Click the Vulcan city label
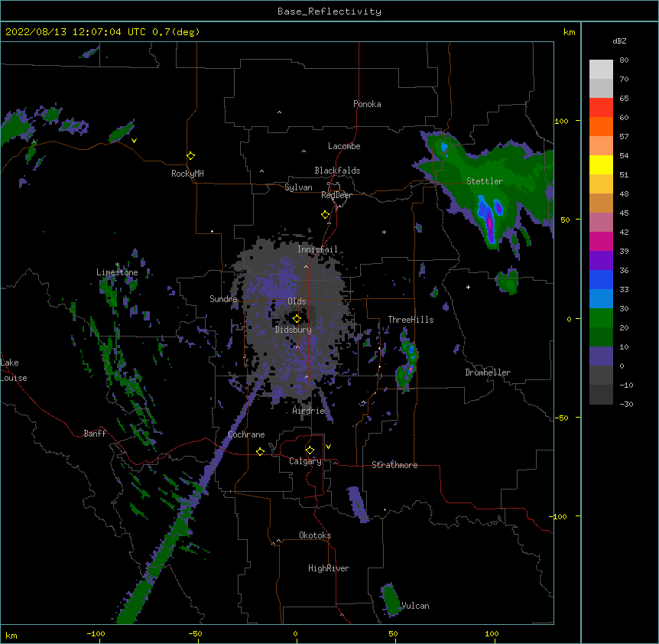Viewport: 659px width, 644px height. pos(415,606)
